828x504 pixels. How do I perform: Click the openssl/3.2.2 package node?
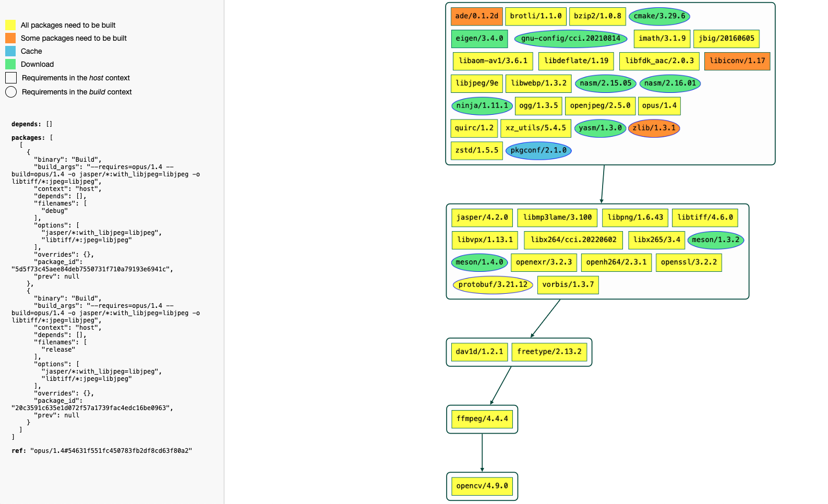click(688, 262)
